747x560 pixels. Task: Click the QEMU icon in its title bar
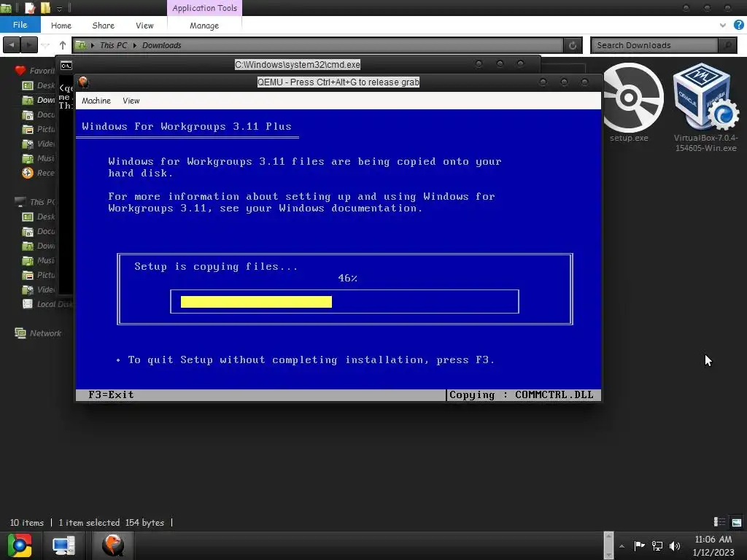click(83, 82)
